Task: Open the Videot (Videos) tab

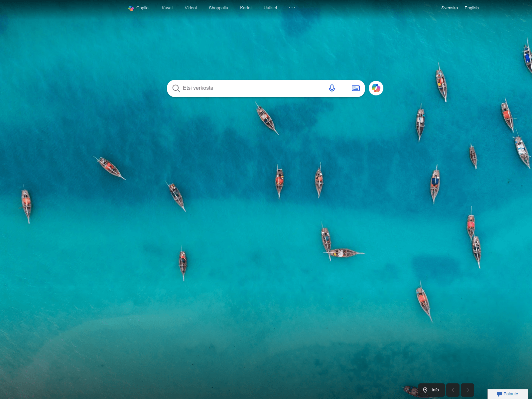Action: click(x=191, y=8)
